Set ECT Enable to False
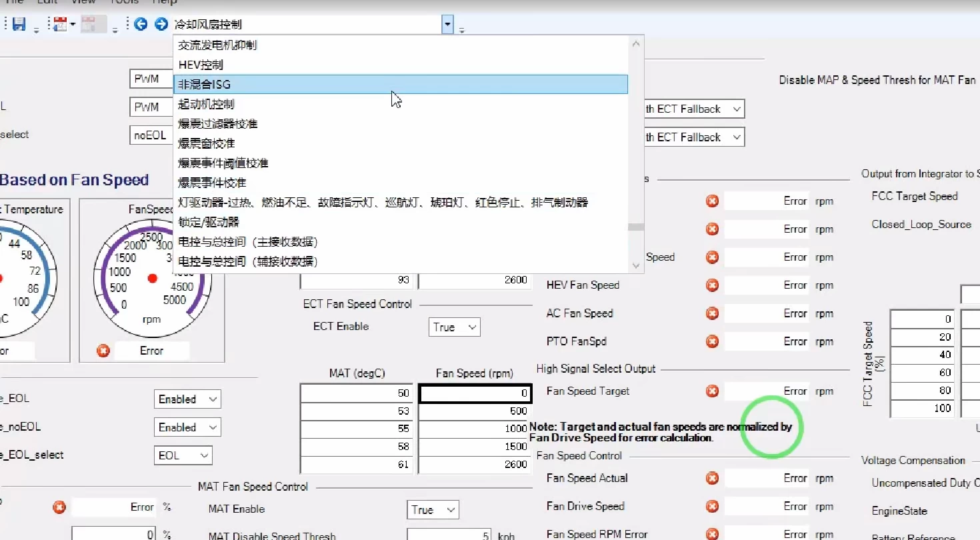Viewport: 980px width, 540px height. point(454,327)
